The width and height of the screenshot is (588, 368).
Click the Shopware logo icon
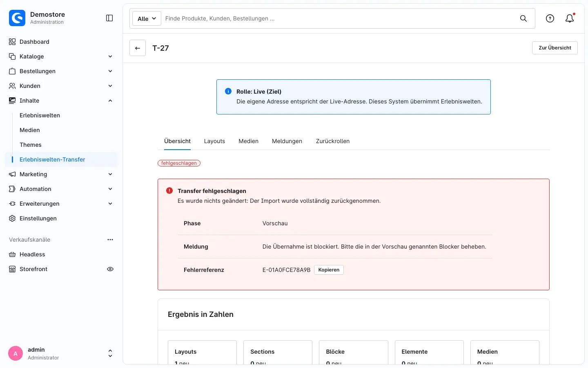click(17, 18)
